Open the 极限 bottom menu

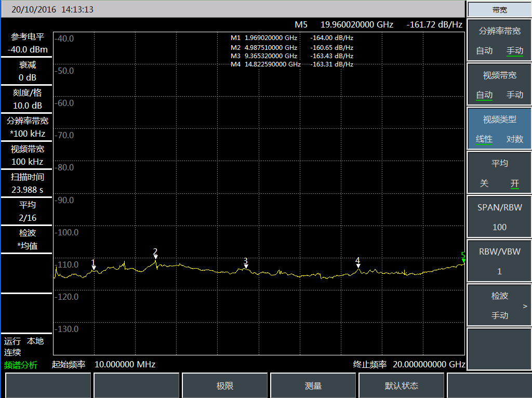point(225,386)
